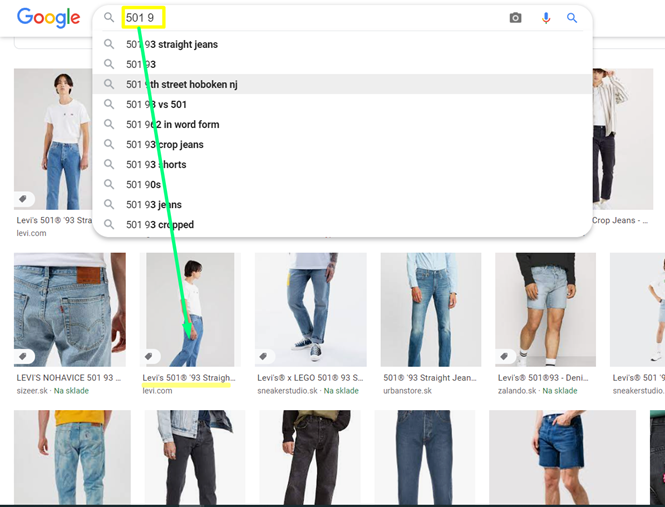
Task: Click product tag on levi.com side-view image
Action: coord(149,356)
